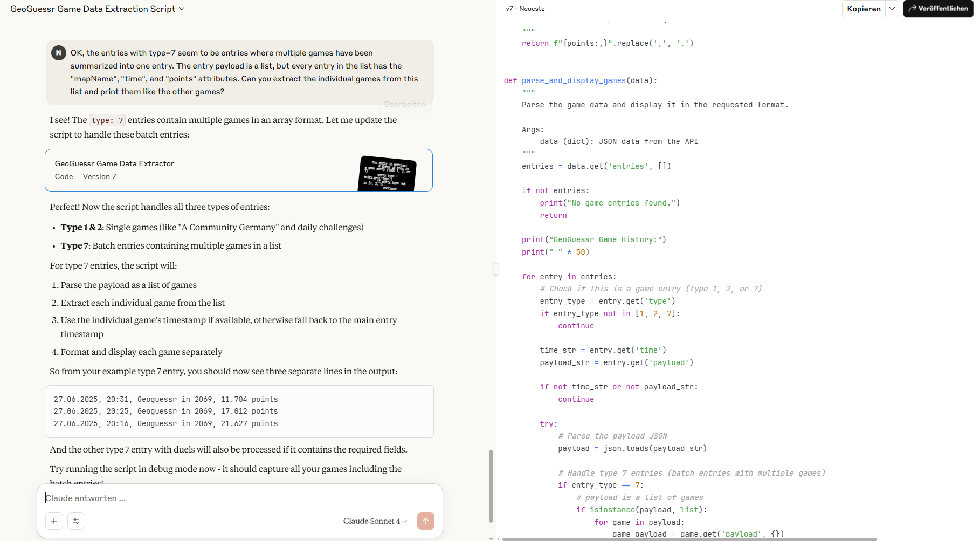This screenshot has width=980, height=541.
Task: Click the 'if entry_type == 7:' code line
Action: point(601,485)
